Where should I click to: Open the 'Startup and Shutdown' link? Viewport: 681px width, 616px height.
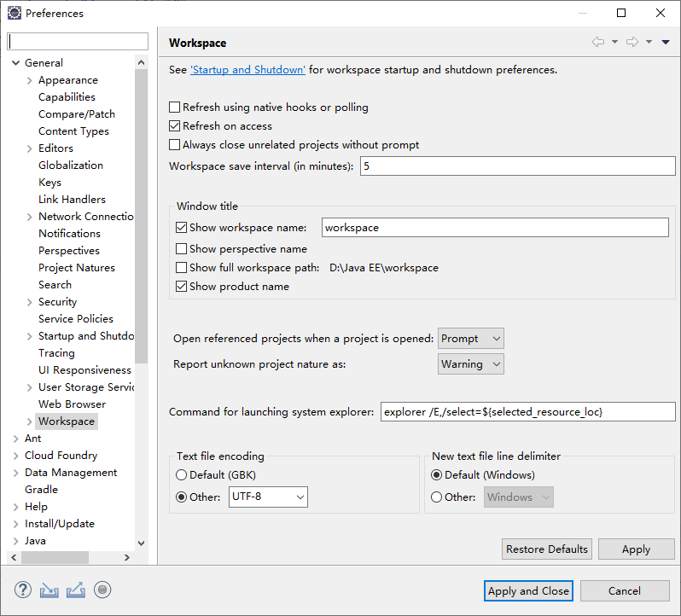[247, 69]
